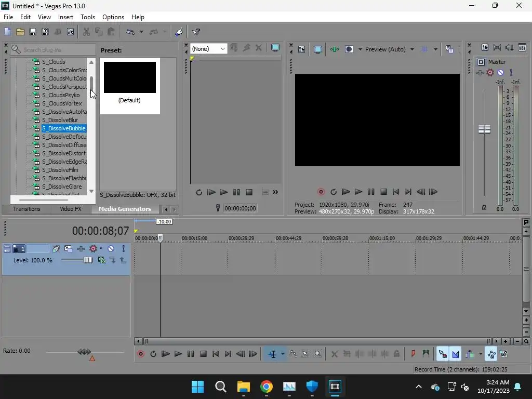532x399 pixels.
Task: Click the Downmix Output icon in Master
Action: pyautogui.click(x=497, y=47)
